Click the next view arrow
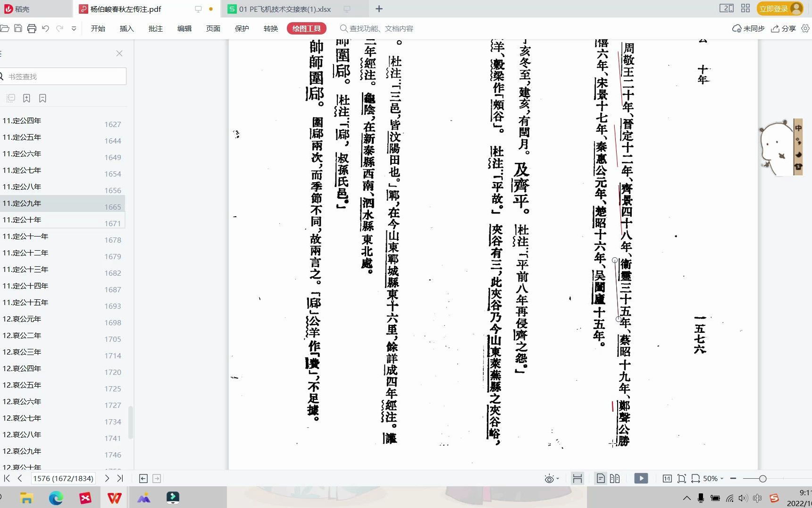This screenshot has width=812, height=508. click(x=157, y=478)
